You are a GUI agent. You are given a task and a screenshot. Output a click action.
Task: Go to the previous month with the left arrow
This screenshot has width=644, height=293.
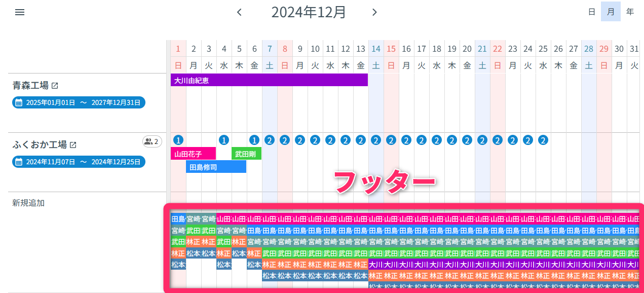239,12
